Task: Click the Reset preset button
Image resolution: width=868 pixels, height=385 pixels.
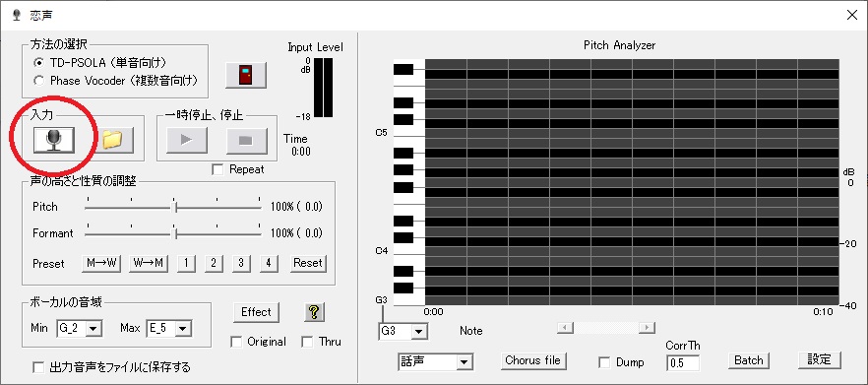Action: (x=308, y=263)
